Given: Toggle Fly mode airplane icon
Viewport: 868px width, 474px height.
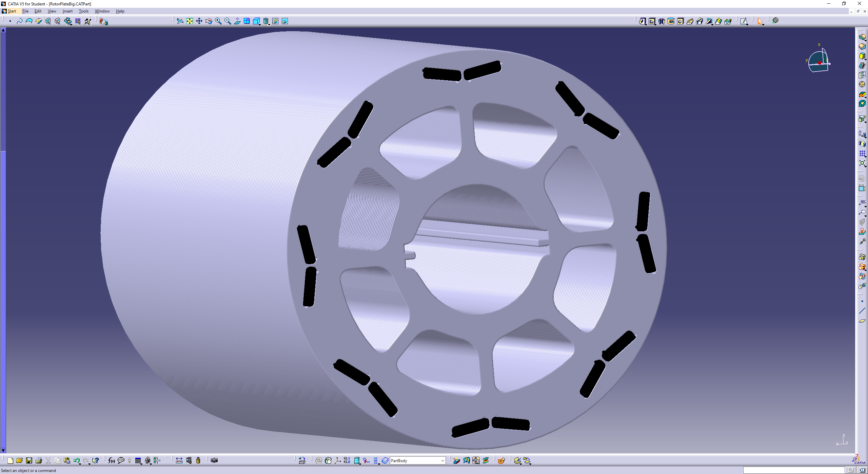Looking at the screenshot, I should tap(180, 21).
